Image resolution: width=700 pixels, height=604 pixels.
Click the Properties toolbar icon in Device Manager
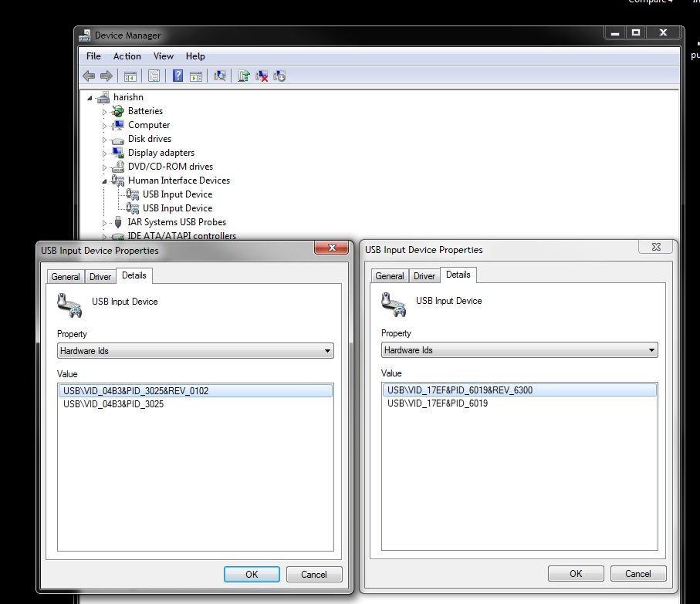(154, 76)
